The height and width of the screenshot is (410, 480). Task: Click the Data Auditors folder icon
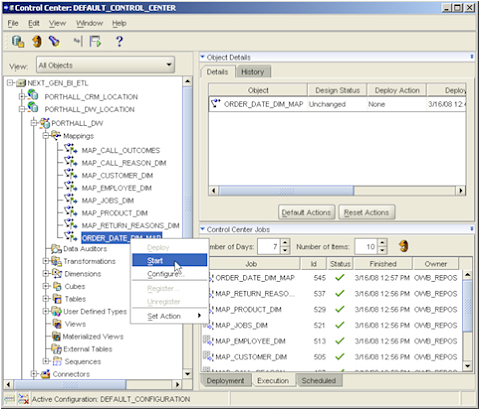click(x=56, y=249)
